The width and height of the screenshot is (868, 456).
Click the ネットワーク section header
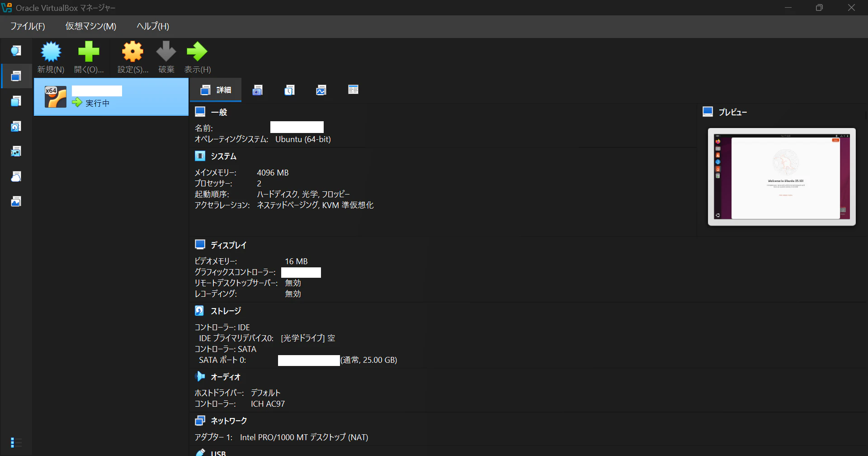[229, 421]
